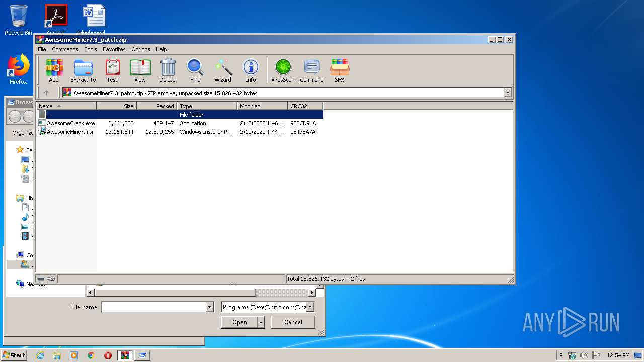Click the Open button in browse dialog

(x=239, y=322)
